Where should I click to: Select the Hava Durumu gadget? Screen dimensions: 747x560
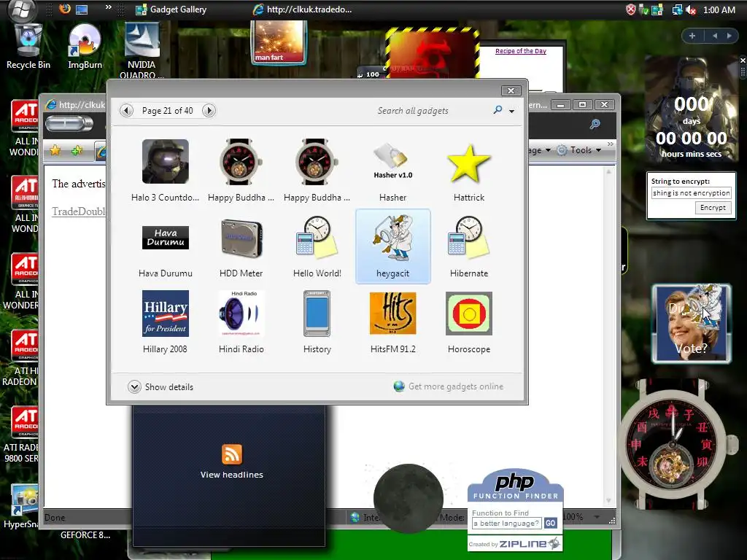click(166, 246)
